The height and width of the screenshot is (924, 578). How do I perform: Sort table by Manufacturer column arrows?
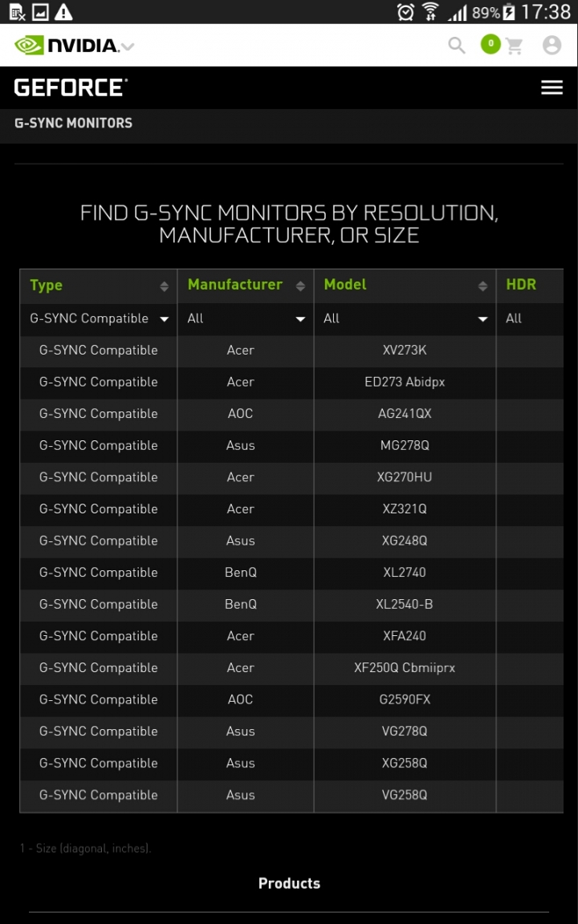(300, 286)
